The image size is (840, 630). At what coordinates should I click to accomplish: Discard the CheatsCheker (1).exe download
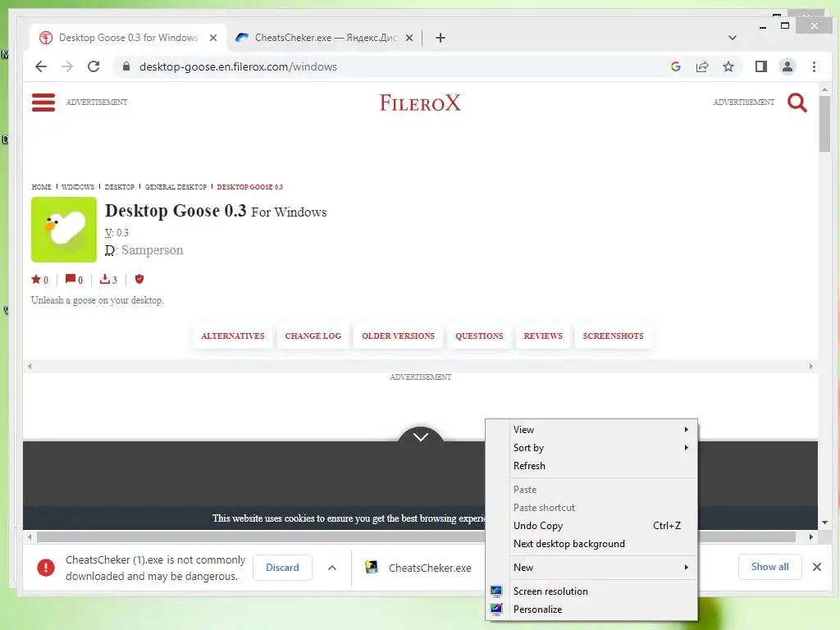tap(282, 568)
